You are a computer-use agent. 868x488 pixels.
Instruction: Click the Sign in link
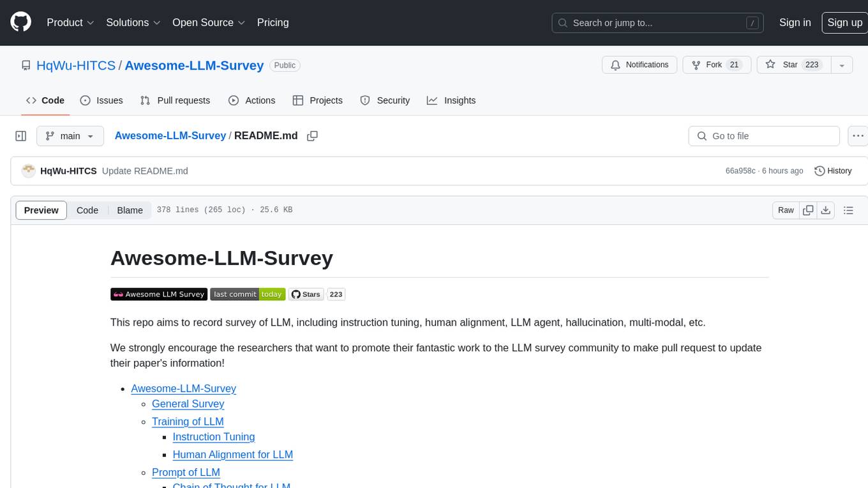pos(795,22)
